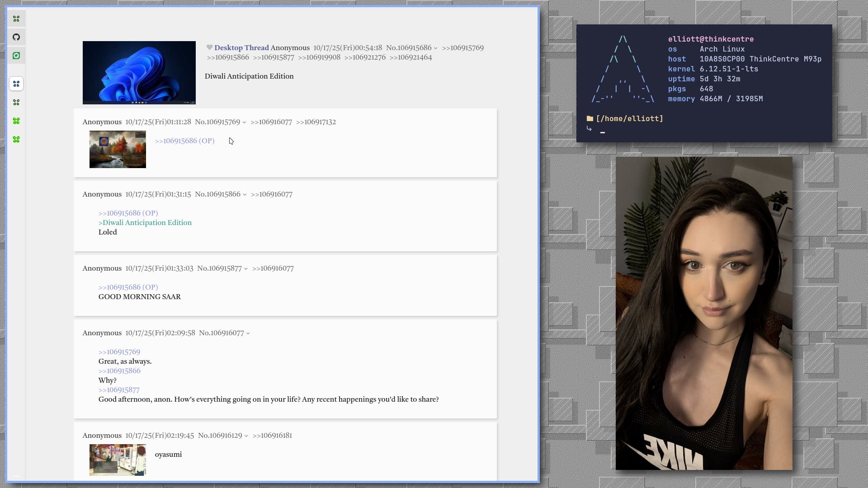Image resolution: width=868 pixels, height=488 pixels.
Task: Follow backlink >>106917132 in second post
Action: (316, 122)
